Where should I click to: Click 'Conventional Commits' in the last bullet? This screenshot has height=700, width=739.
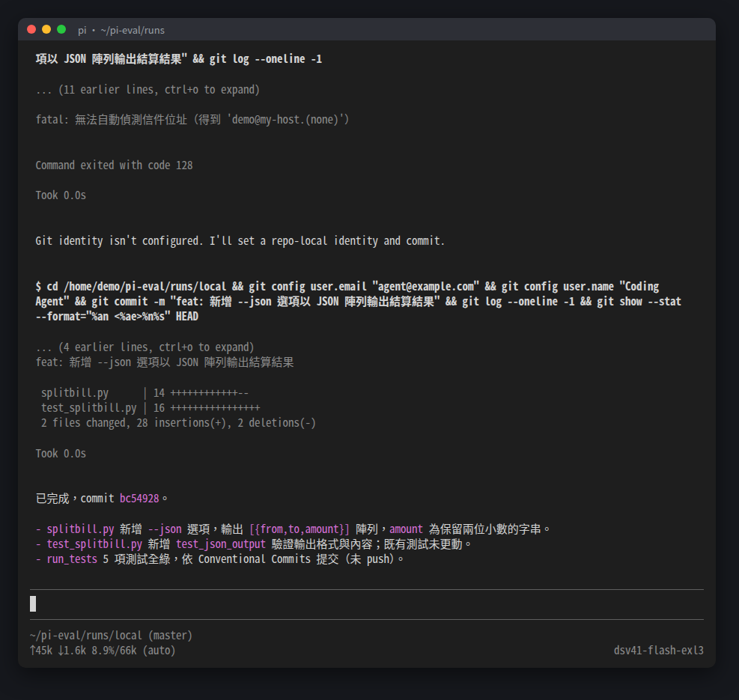[x=254, y=559]
